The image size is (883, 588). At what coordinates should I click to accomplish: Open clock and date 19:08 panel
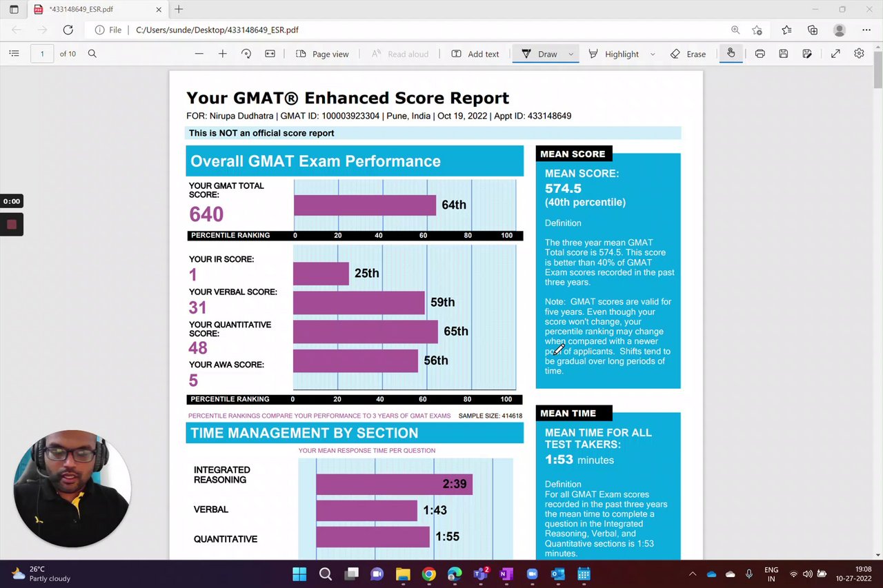coord(853,574)
